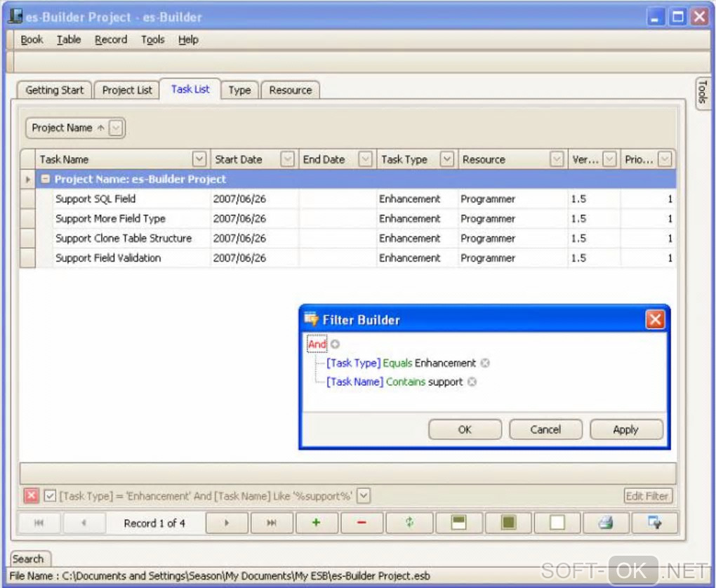The width and height of the screenshot is (716, 588).
Task: Open the End Date column filter dropdown
Action: click(x=365, y=159)
